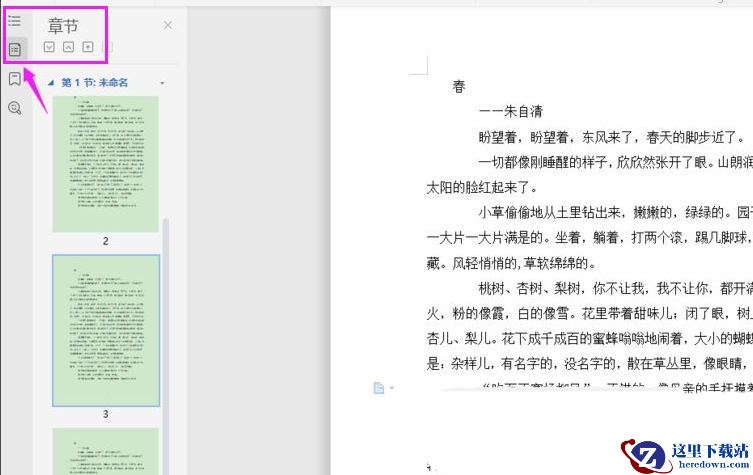Click the expand chapters down-arrow box icon

click(49, 47)
